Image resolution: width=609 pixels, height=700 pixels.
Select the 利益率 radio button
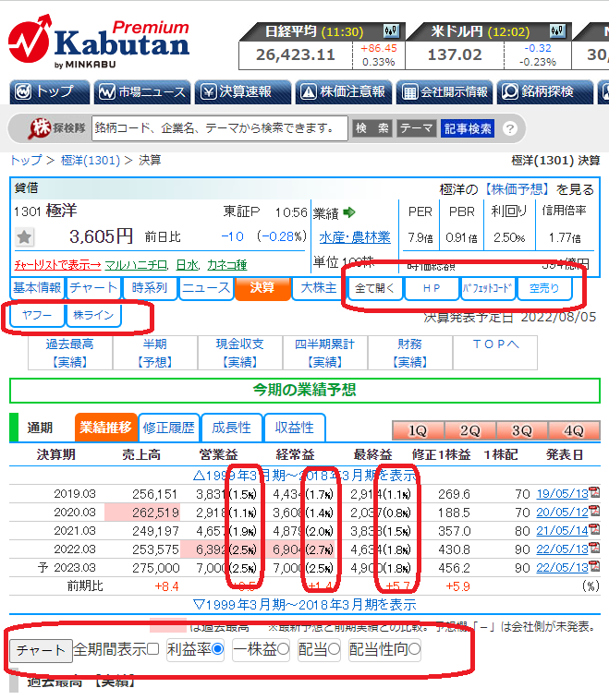[x=217, y=648]
